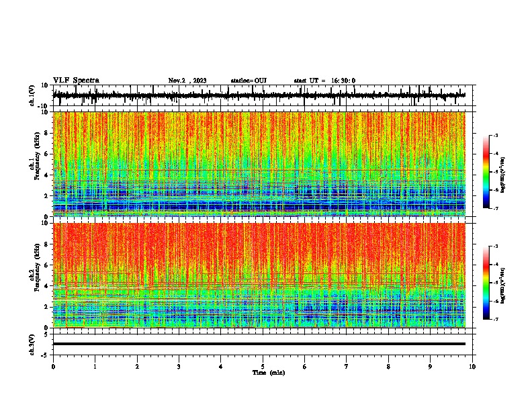
Task: Click time-axis tick label "2"
Action: 137,367
